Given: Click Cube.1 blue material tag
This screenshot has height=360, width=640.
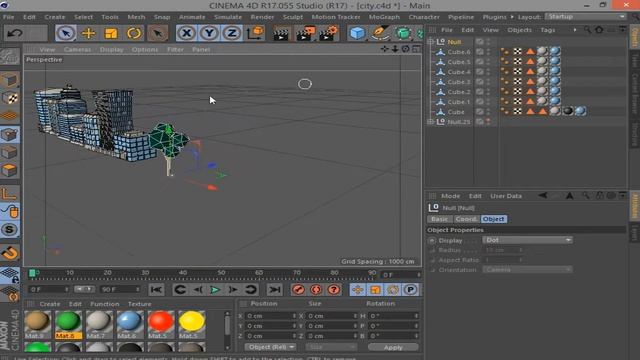Looking at the screenshot, I should [555, 102].
